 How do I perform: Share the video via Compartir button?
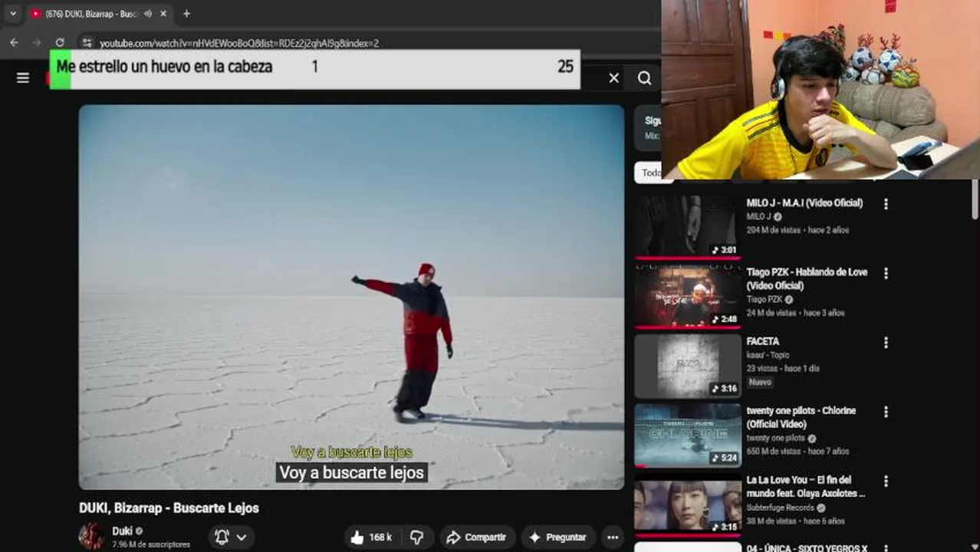(476, 537)
